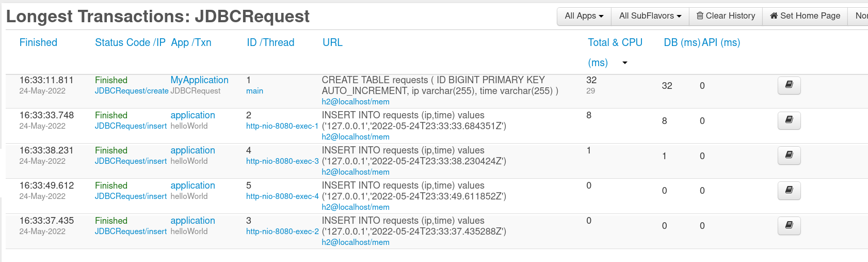Open JDBCRequest/create transaction link
868x262 pixels.
pyautogui.click(x=132, y=91)
